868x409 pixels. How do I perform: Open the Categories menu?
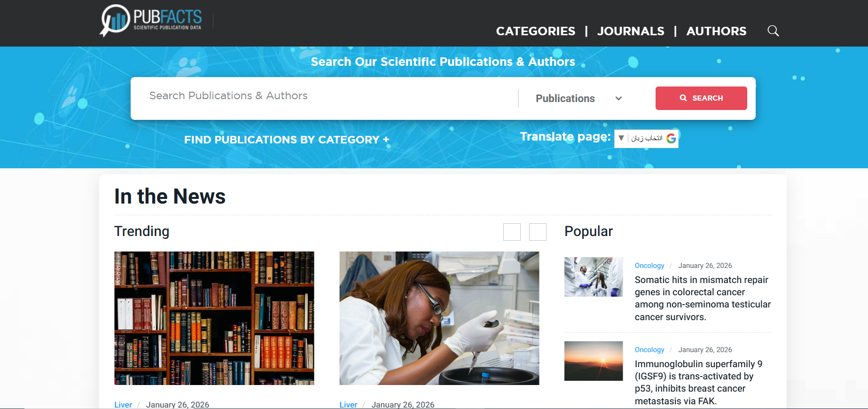pyautogui.click(x=536, y=31)
